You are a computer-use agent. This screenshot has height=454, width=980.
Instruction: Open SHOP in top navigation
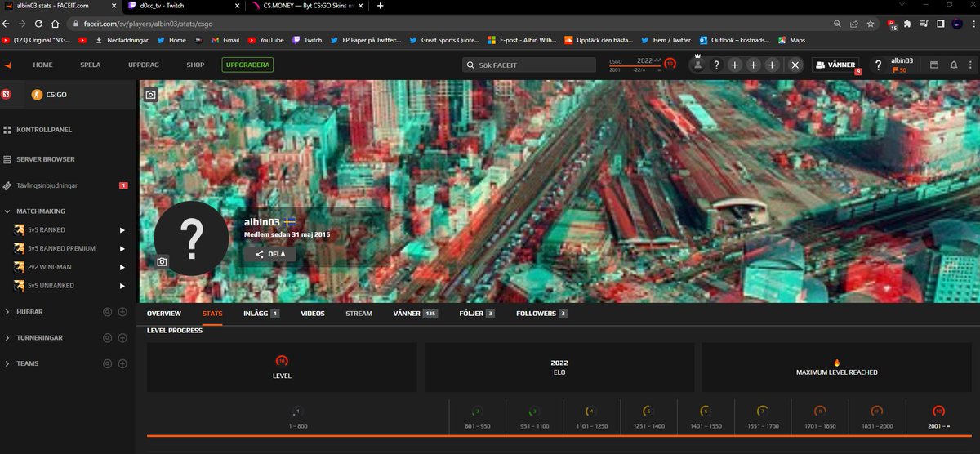click(195, 65)
